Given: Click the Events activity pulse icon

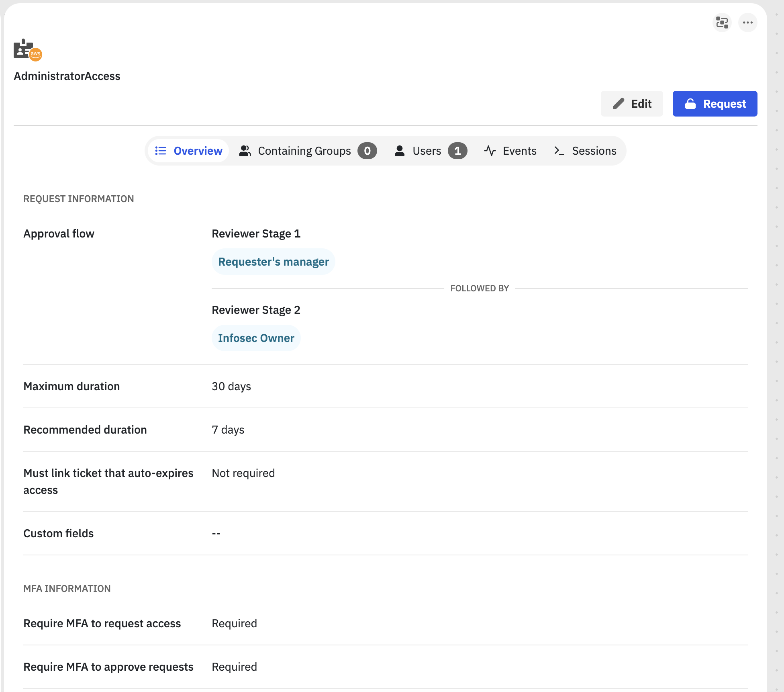Looking at the screenshot, I should click(x=490, y=151).
